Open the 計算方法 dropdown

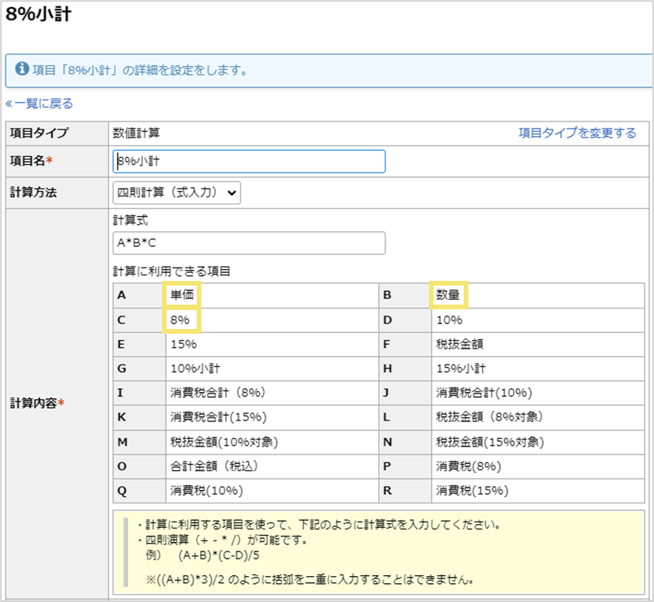coord(177,193)
